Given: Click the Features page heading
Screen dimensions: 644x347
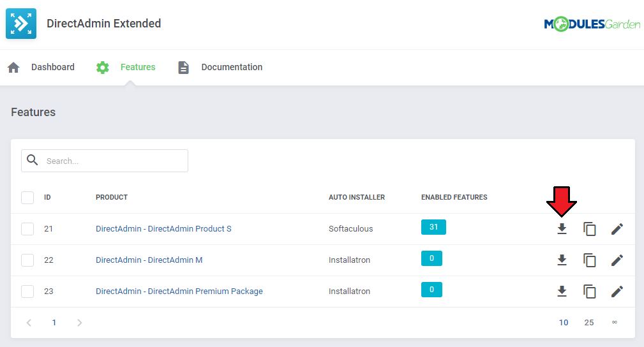Looking at the screenshot, I should tap(33, 112).
